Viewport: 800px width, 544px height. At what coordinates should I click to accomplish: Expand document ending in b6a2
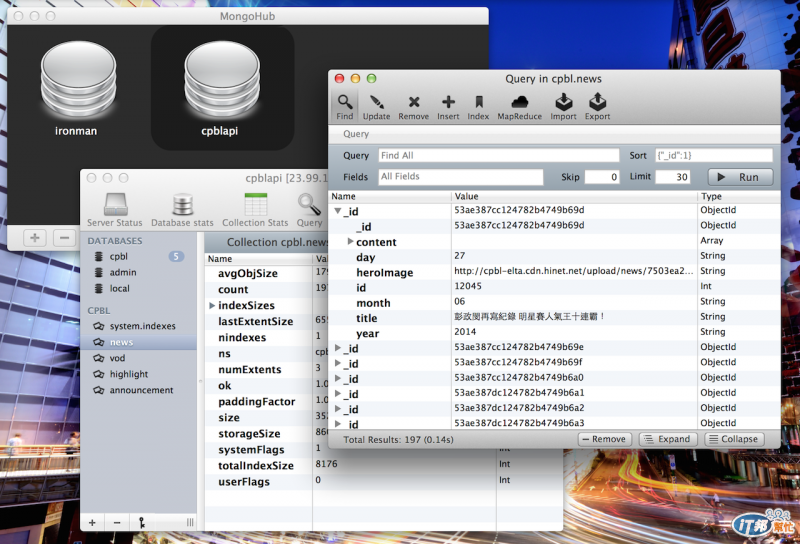(x=338, y=408)
